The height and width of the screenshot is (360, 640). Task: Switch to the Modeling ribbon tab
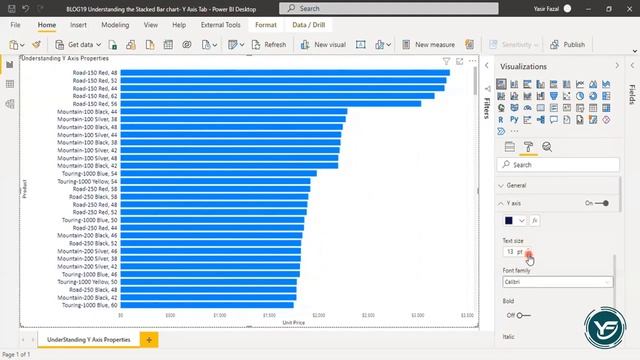[x=115, y=25]
